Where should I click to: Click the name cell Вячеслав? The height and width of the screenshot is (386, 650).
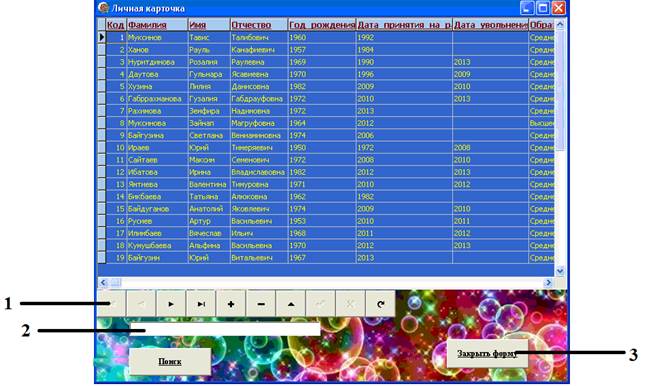[x=209, y=233]
